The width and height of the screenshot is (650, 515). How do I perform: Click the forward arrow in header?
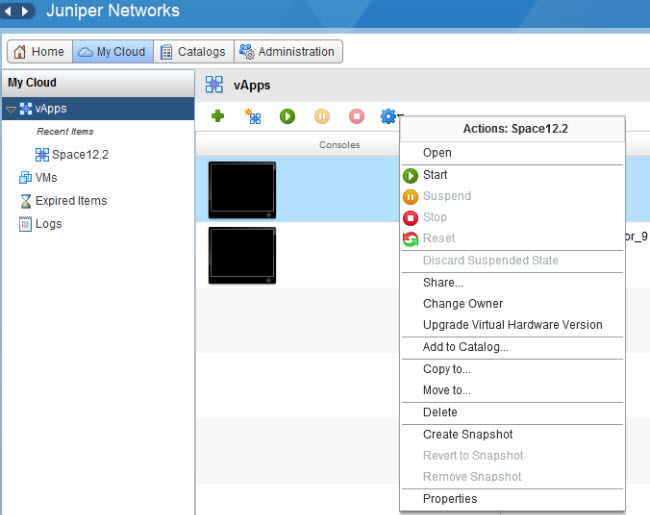25,11
